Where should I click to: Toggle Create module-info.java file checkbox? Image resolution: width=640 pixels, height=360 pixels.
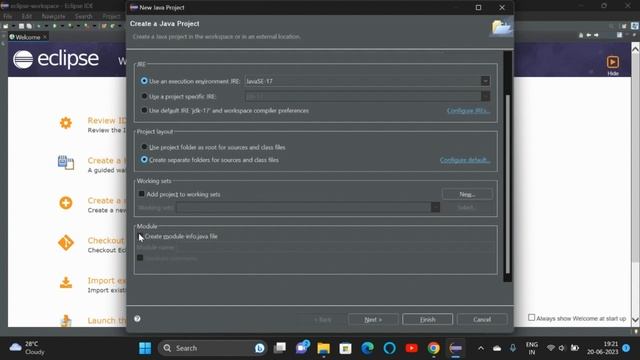[x=140, y=236]
